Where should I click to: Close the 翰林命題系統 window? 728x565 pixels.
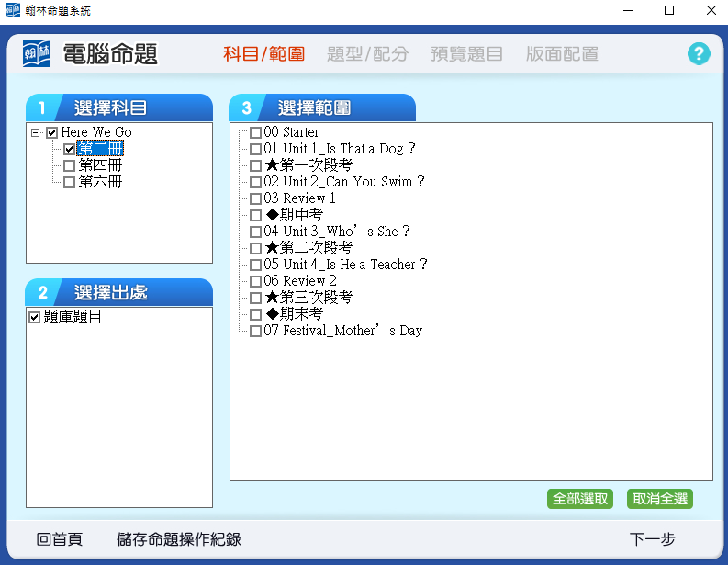pyautogui.click(x=711, y=10)
